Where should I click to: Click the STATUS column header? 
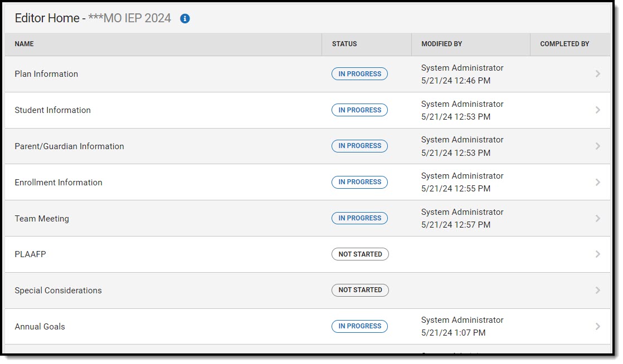(x=344, y=44)
